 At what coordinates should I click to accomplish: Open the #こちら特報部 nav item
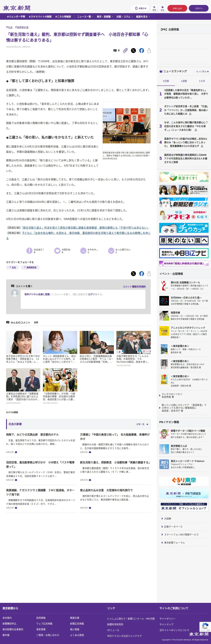(x=63, y=16)
